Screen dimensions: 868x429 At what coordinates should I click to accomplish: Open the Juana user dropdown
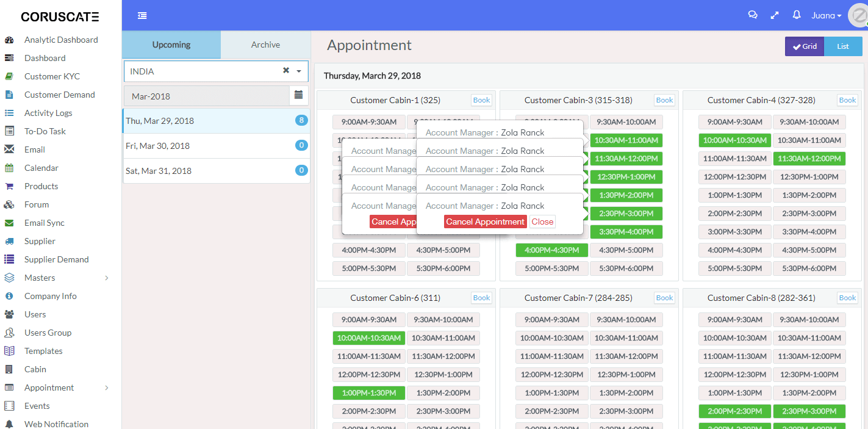click(x=826, y=15)
